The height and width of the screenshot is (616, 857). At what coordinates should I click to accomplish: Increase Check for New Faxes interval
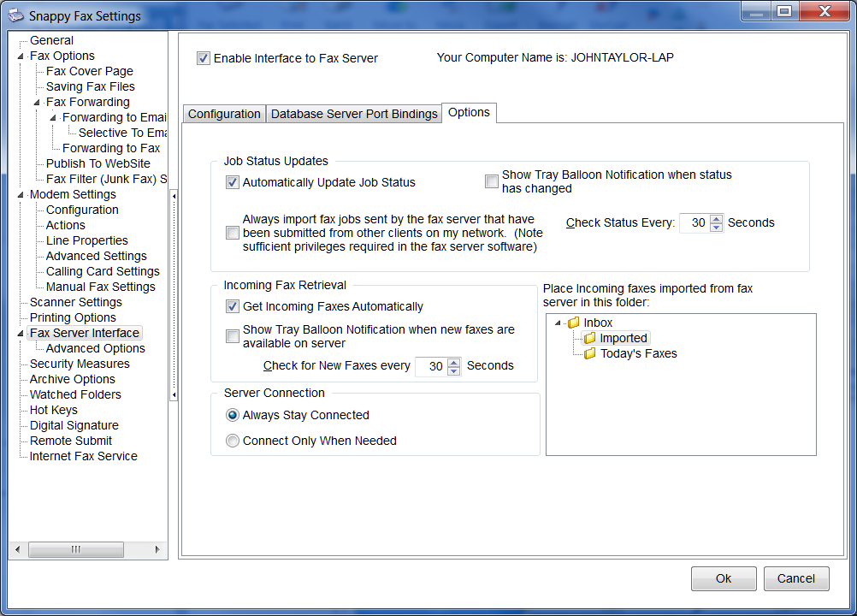(x=453, y=362)
